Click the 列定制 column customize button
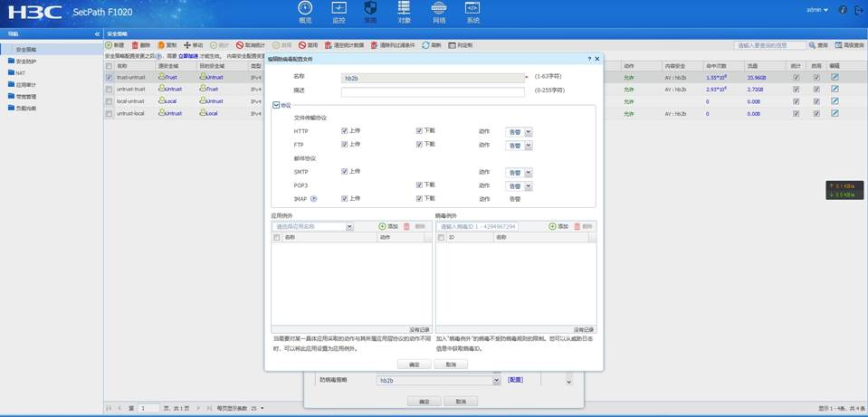The image size is (868, 417). [461, 45]
